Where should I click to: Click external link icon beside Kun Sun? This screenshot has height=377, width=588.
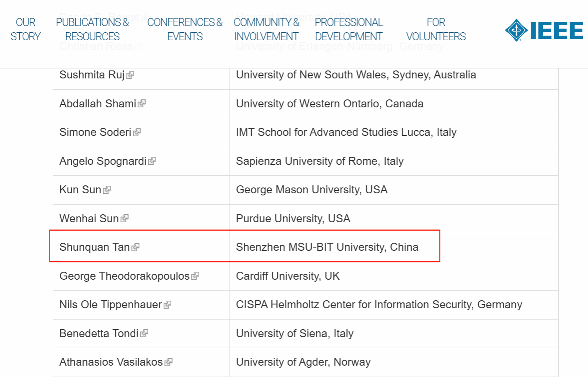pos(107,190)
